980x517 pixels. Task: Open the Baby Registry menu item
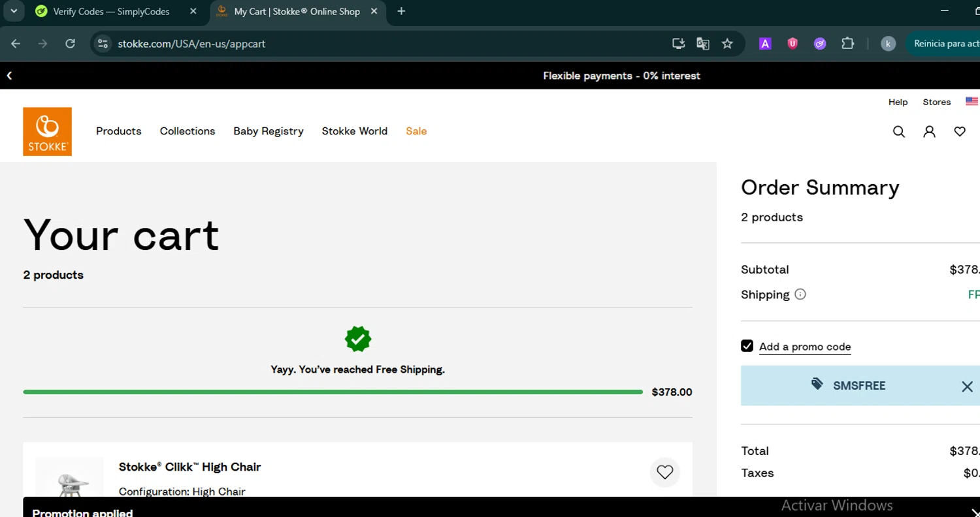point(269,131)
